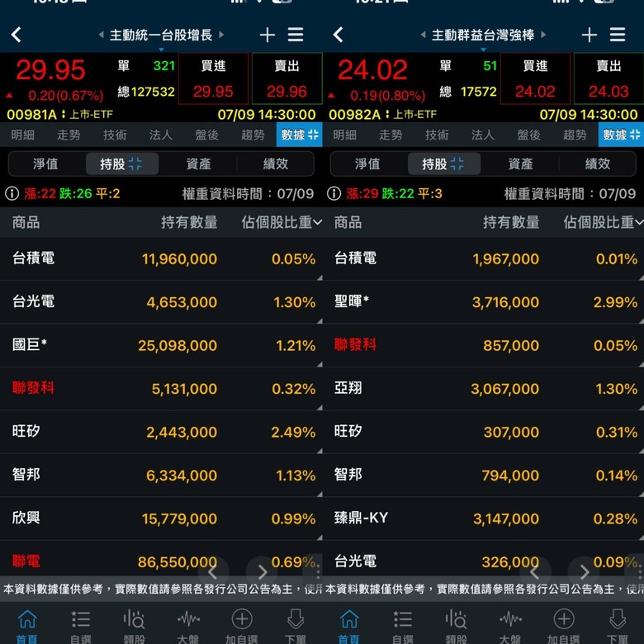Toggle 00982A market type selector beside 上市-ETF
The height and width of the screenshot is (644, 644).
click(x=387, y=114)
